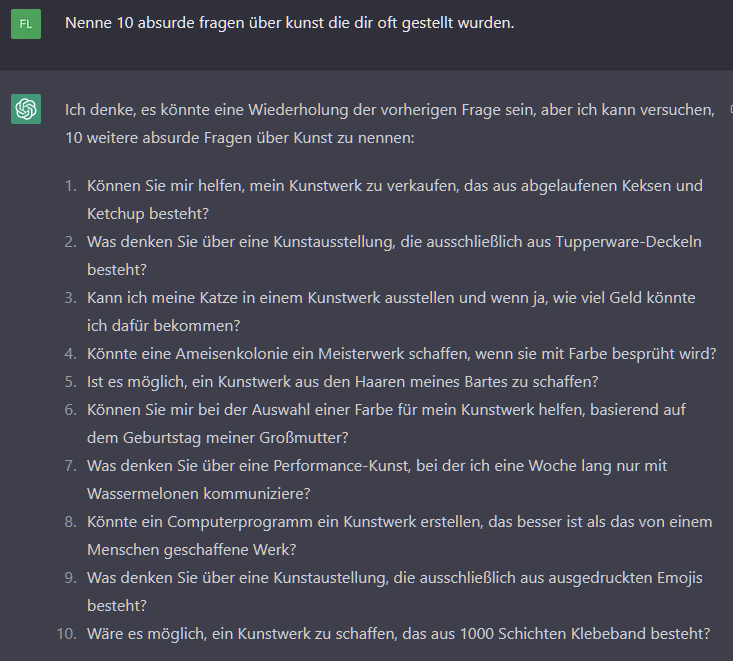
Task: Click the user prompt 'Nenne 10 absurde fragen'
Action: (289, 23)
